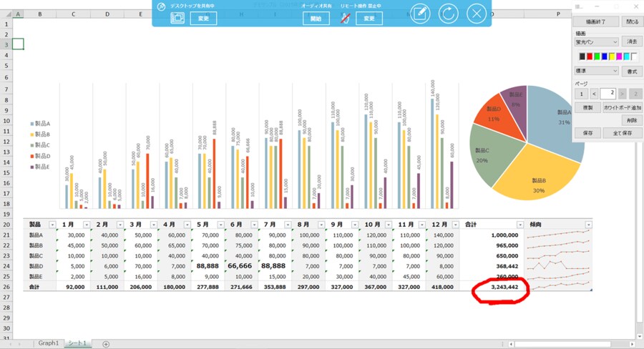644x349 pixels.
Task: Switch to the Graph1 sheet tab
Action: pos(48,344)
